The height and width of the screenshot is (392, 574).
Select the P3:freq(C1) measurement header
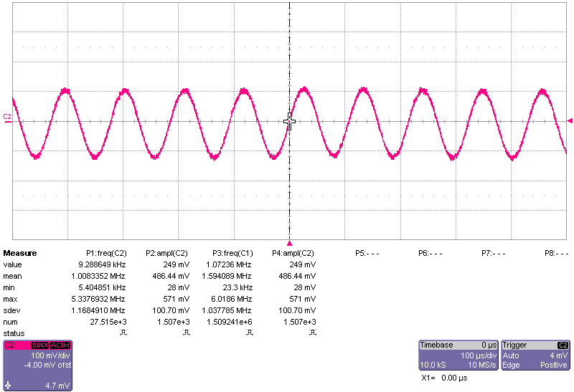pos(232,253)
